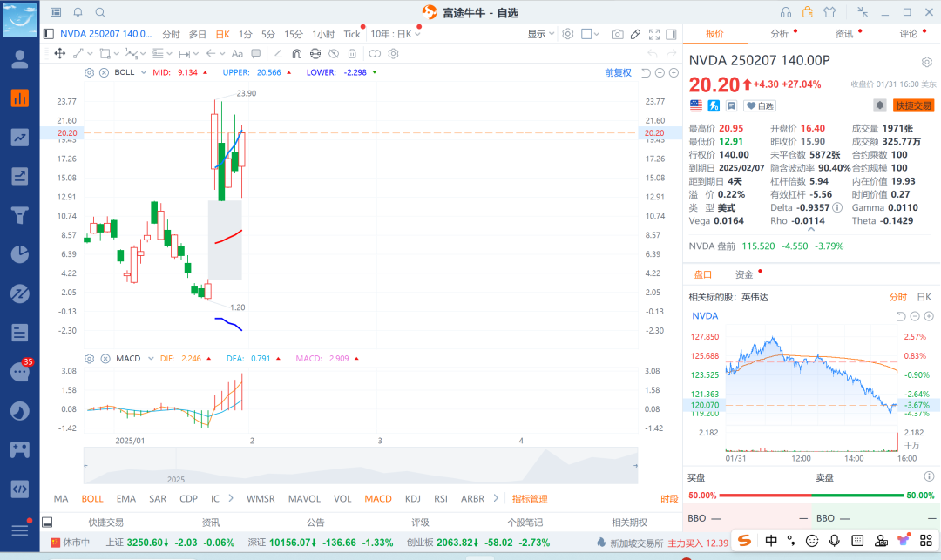Open the skin theme shirt icon

(829, 12)
